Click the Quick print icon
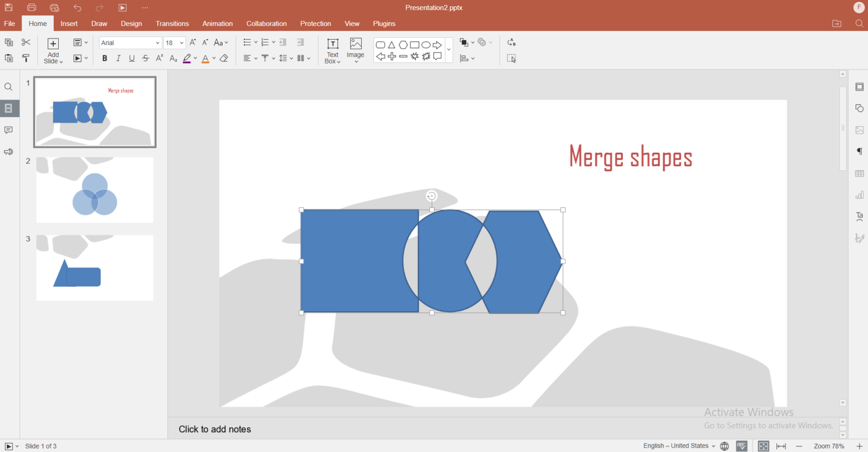Screen dimensions: 868x452 click(x=54, y=8)
